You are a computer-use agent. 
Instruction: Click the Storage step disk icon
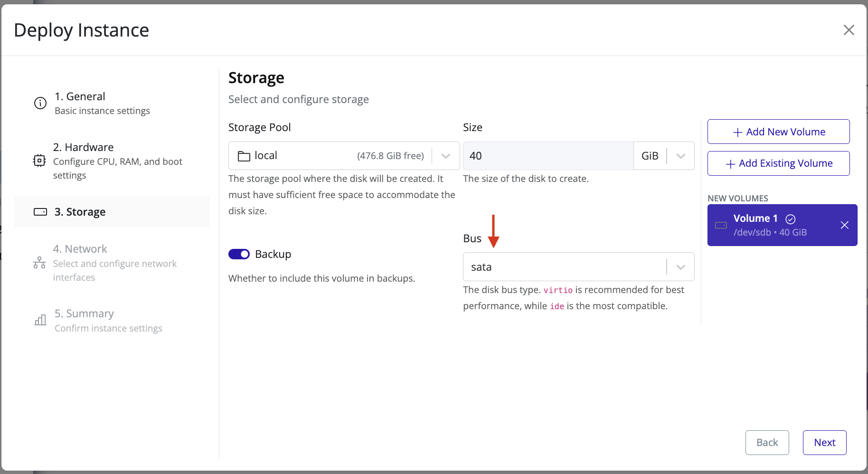point(40,212)
